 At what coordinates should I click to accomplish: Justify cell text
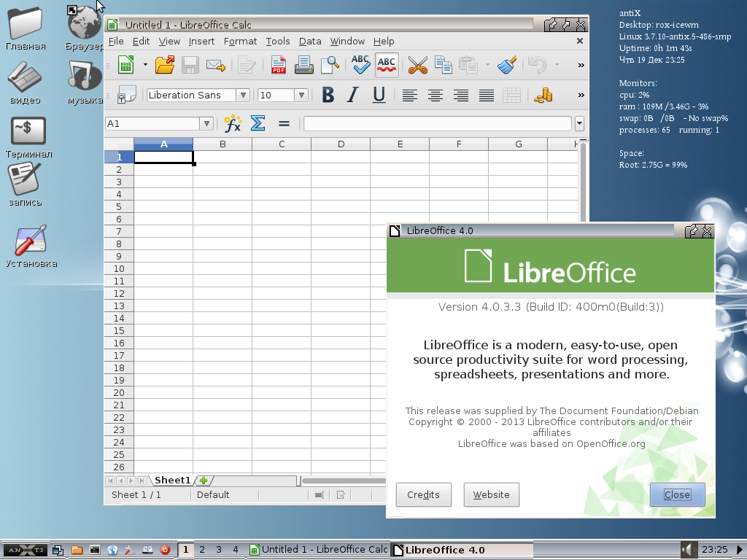(x=487, y=96)
